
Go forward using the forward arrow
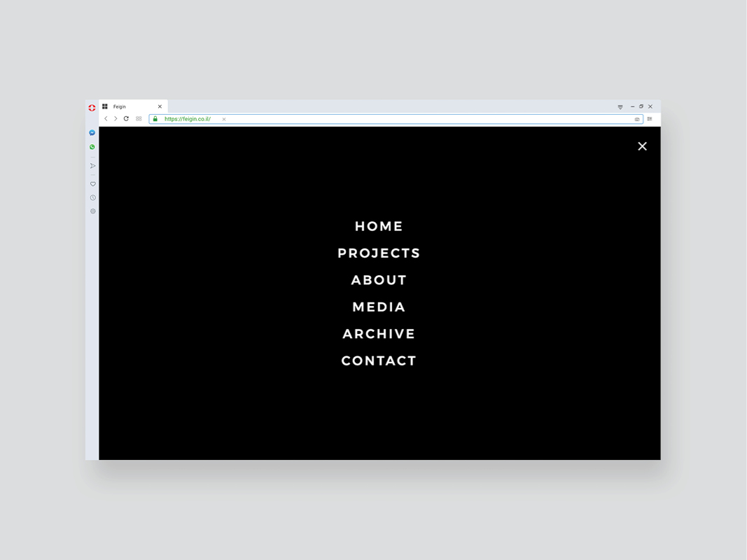point(116,118)
